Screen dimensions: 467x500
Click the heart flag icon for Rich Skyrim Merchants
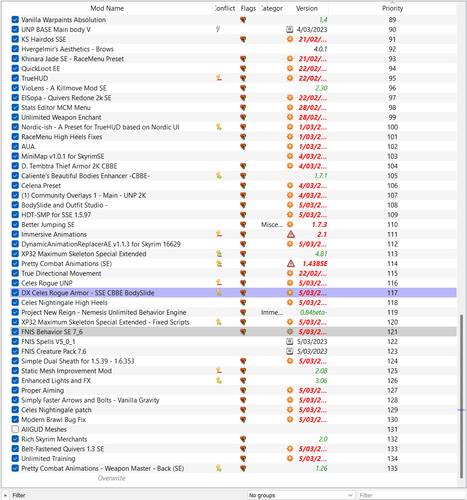243,439
